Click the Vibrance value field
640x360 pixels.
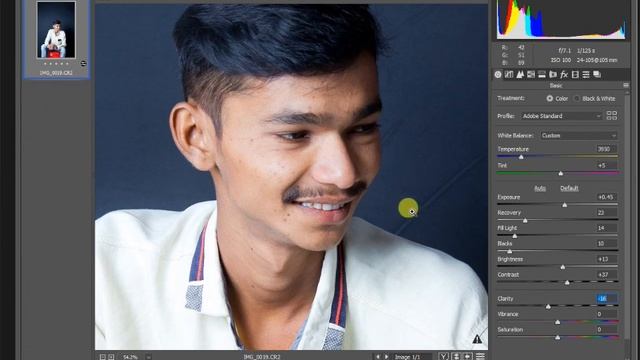tap(606, 314)
